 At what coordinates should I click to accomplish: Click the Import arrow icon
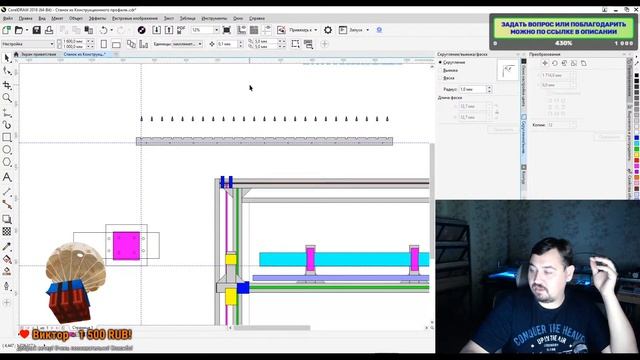point(156,30)
